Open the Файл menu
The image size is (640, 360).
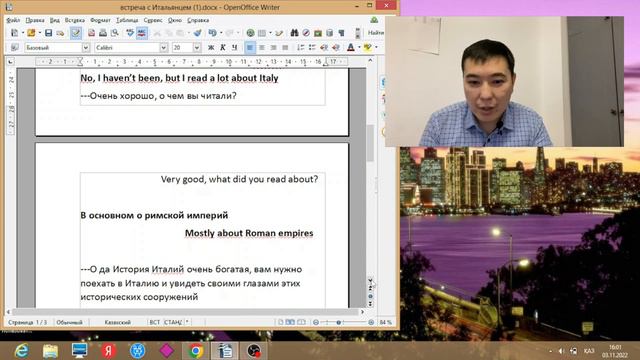click(x=13, y=20)
